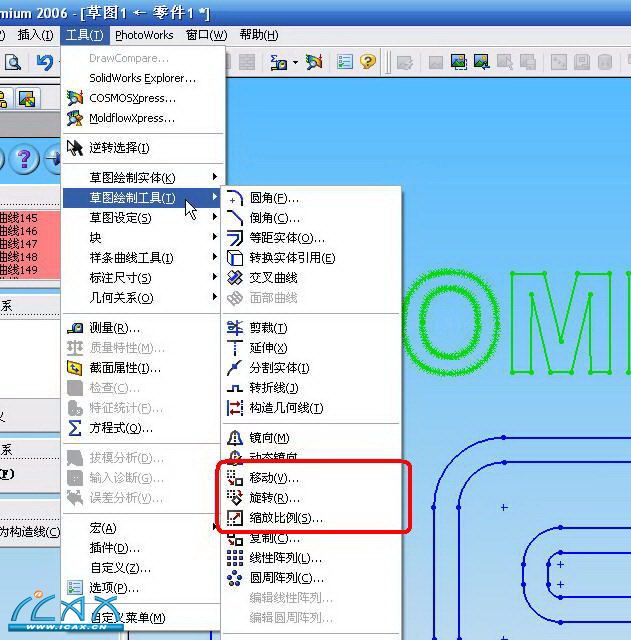This screenshot has width=631, height=640.
Task: Click the Trim (剪裁) icon
Action: pos(235,328)
